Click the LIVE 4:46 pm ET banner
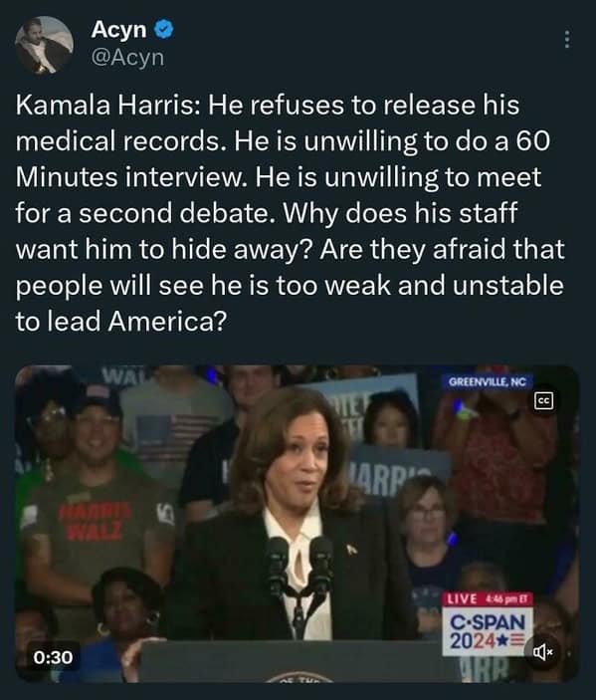Image resolution: width=596 pixels, height=700 pixels. tap(487, 598)
